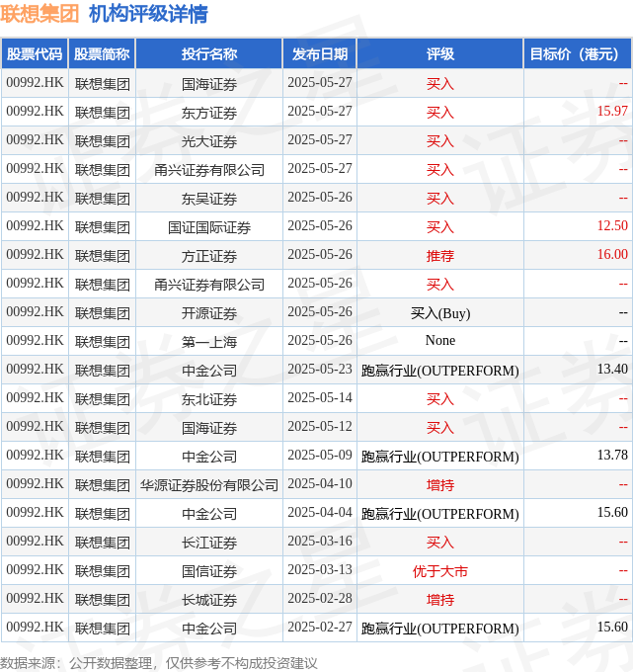The image size is (633, 672).
Task: Click the date 2025-02-27
Action: [320, 627]
